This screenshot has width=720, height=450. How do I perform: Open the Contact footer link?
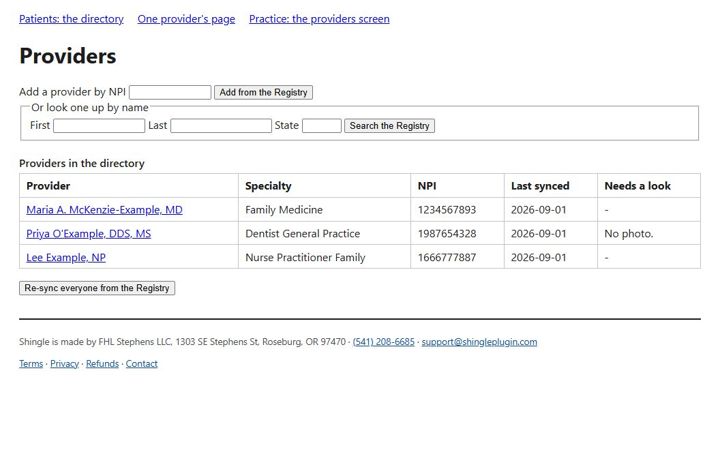pyautogui.click(x=141, y=364)
